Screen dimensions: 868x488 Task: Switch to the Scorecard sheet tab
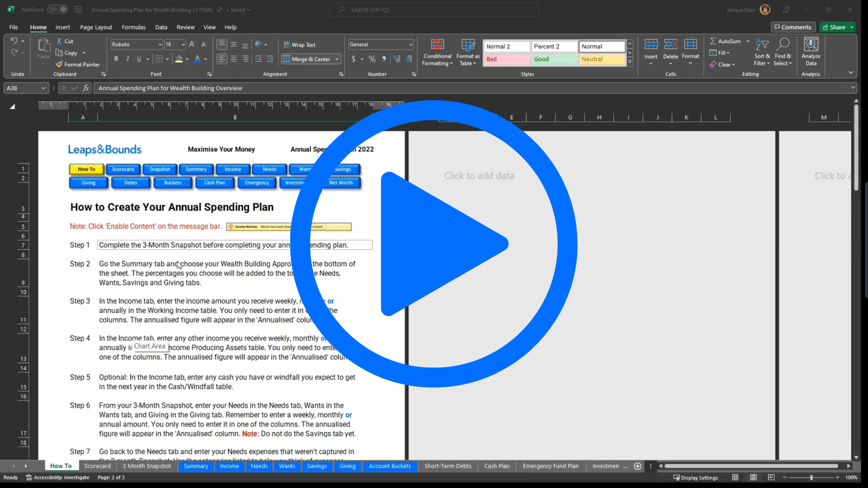97,466
